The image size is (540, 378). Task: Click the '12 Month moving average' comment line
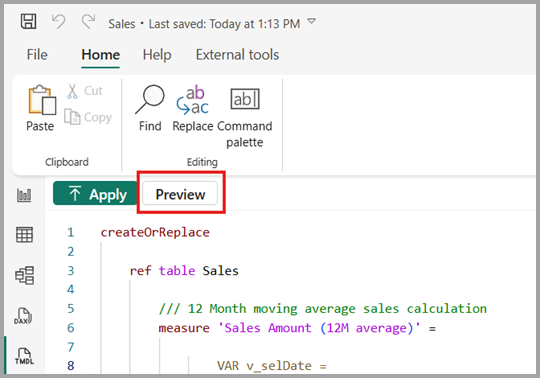323,309
